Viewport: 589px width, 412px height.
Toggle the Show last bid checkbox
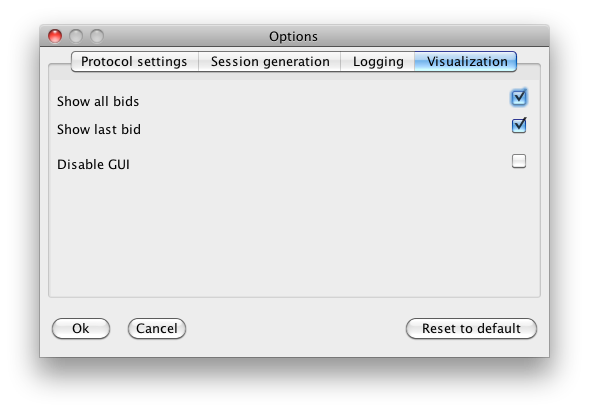point(519,125)
